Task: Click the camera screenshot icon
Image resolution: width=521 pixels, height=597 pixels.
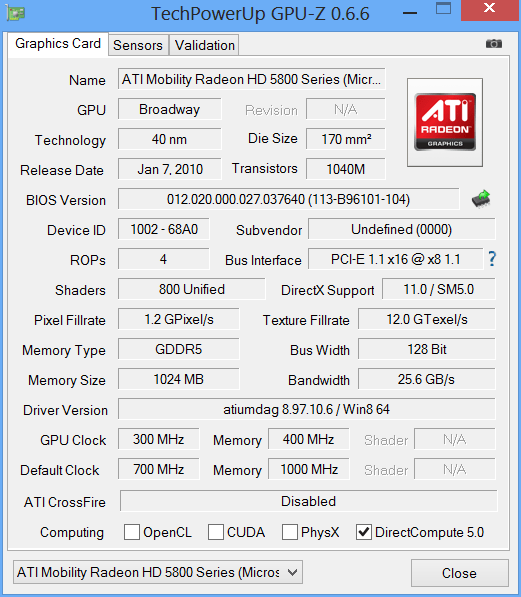Action: (494, 43)
